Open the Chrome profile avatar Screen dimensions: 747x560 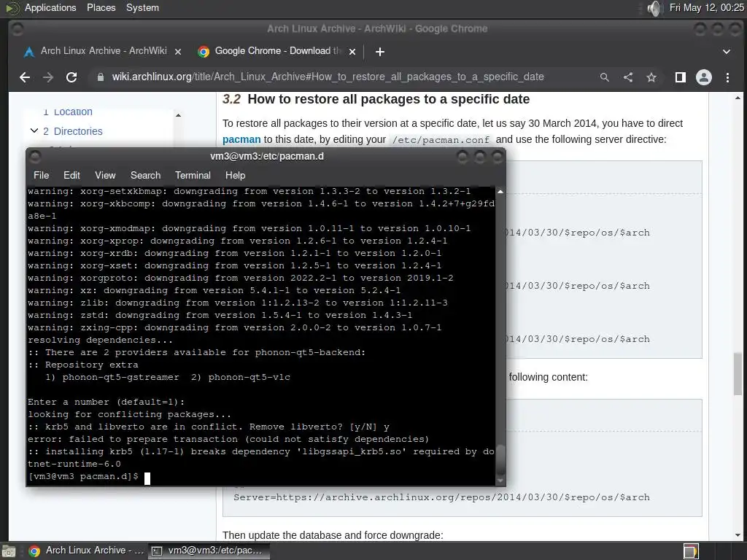[x=704, y=77]
